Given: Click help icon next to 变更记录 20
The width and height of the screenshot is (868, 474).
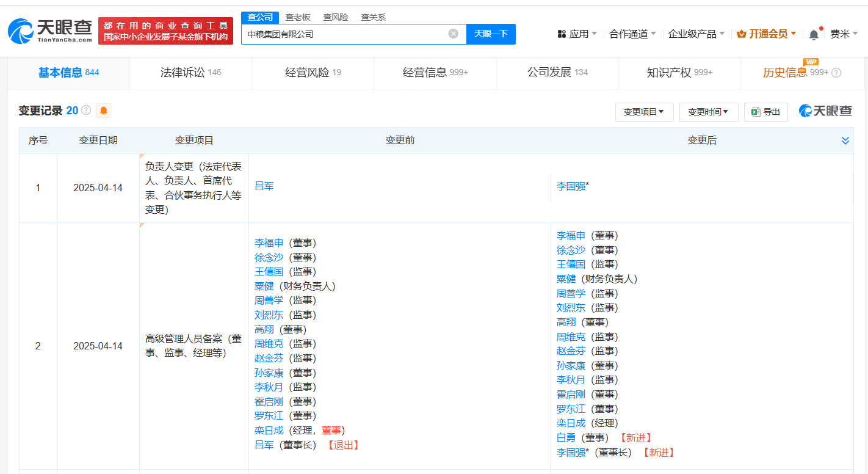Looking at the screenshot, I should [86, 111].
